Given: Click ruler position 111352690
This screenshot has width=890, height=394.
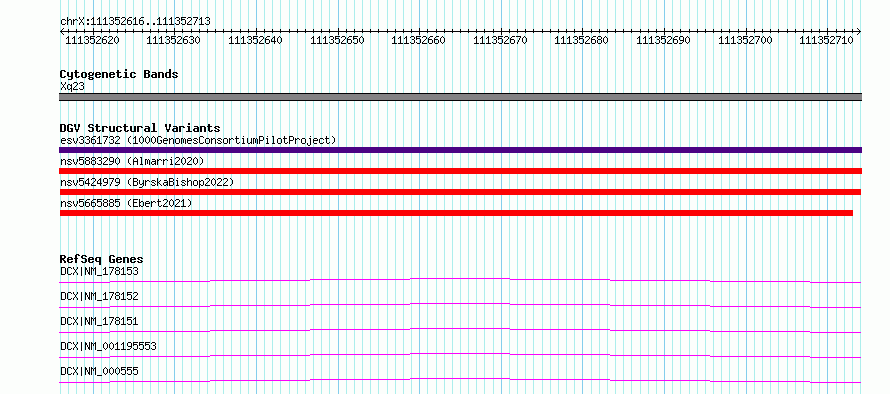Looking at the screenshot, I should (x=663, y=40).
